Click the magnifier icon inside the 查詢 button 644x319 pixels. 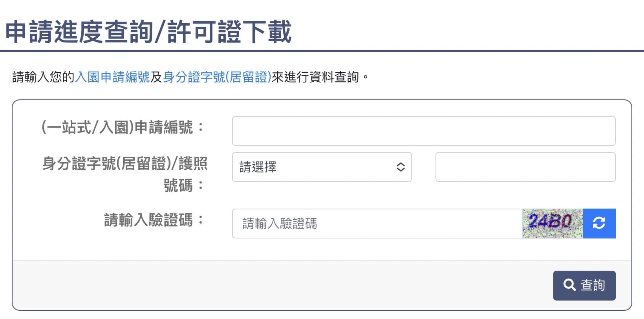[569, 285]
